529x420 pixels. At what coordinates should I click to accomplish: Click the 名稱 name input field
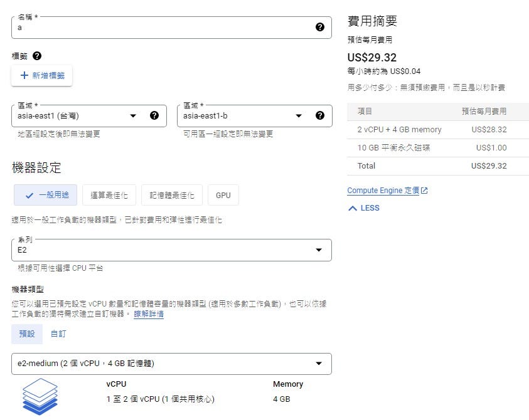(x=171, y=28)
